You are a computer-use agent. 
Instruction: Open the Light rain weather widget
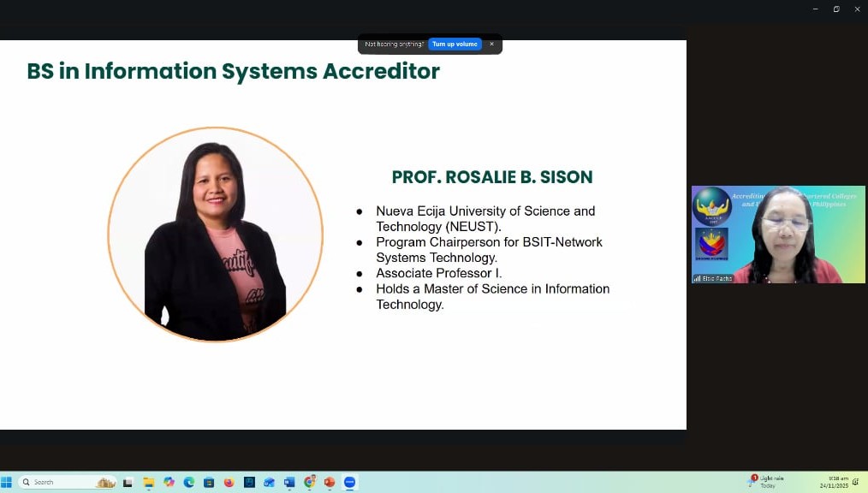click(x=767, y=482)
